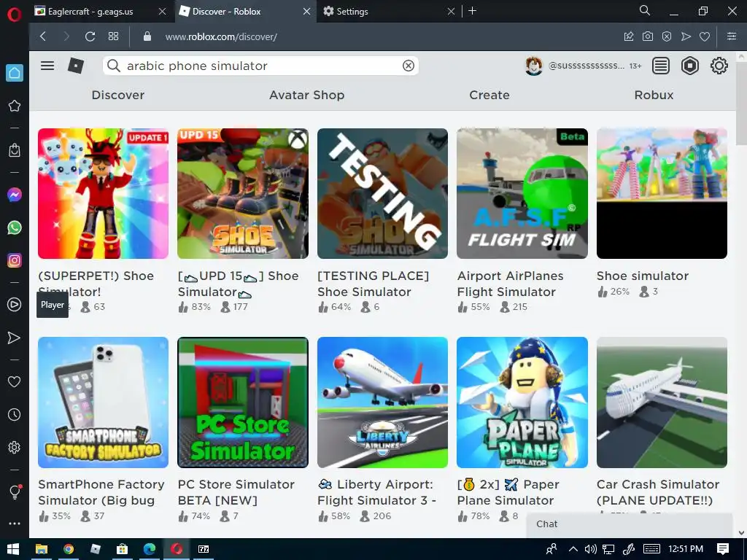Add page to bookmarks heart in address bar
747x560 pixels.
tap(705, 36)
